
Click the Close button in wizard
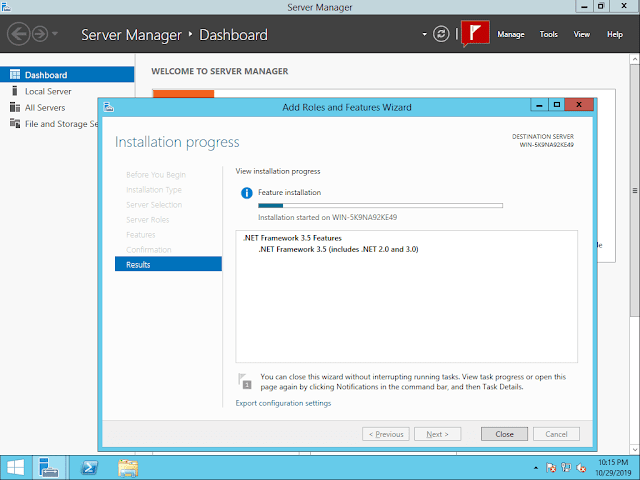tap(504, 434)
